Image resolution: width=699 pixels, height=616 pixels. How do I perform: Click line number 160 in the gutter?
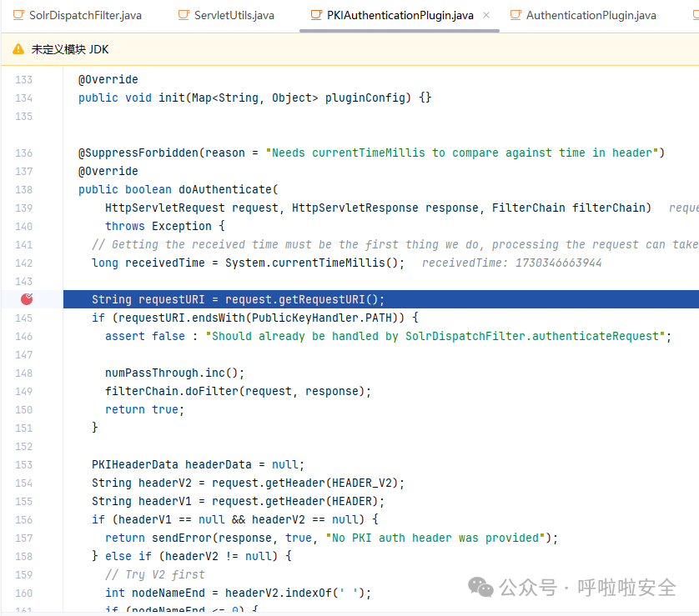point(23,593)
